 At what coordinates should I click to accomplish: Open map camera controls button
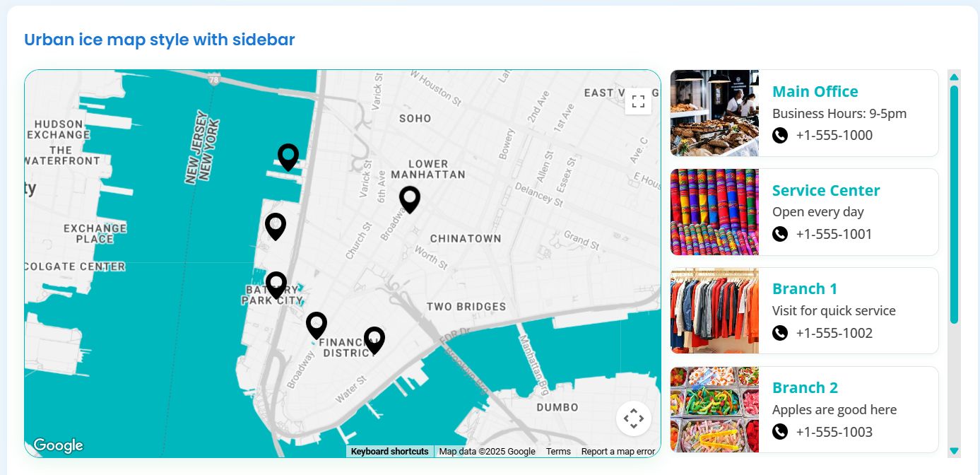tap(633, 418)
